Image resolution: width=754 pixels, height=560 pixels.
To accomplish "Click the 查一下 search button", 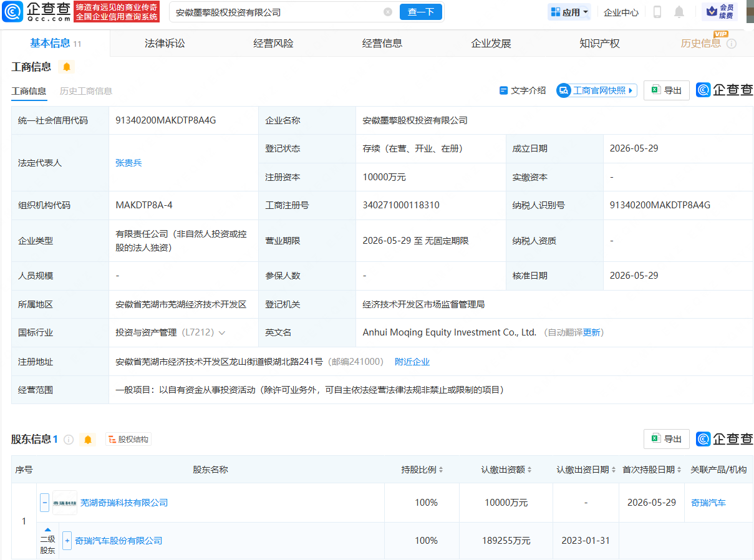I will tap(421, 12).
